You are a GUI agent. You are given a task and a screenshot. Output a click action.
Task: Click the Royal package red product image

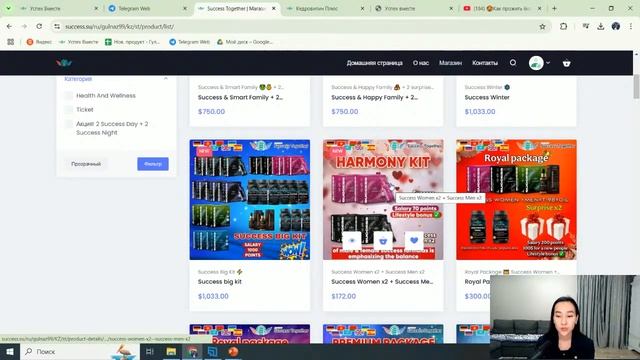click(x=516, y=200)
